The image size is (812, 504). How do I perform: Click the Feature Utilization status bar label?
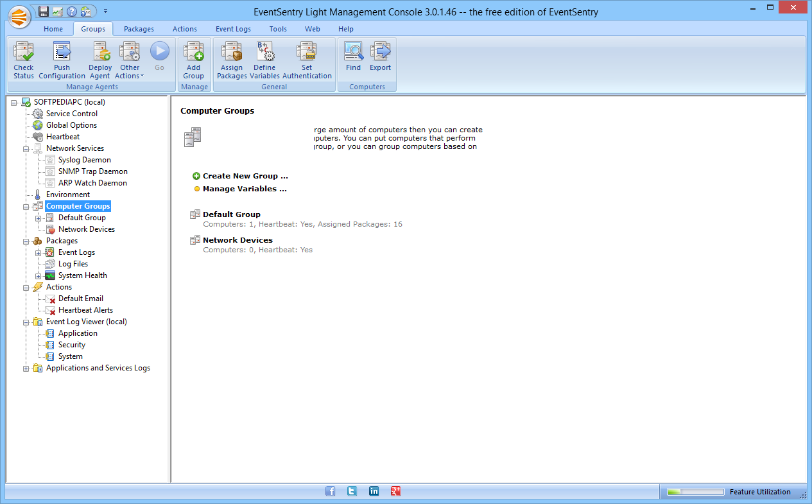coord(760,492)
